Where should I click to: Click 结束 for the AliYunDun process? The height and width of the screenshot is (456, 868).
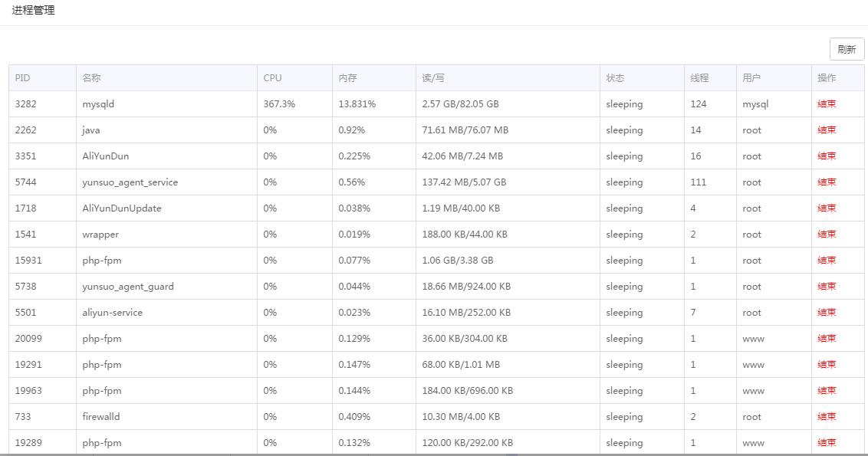[827, 156]
